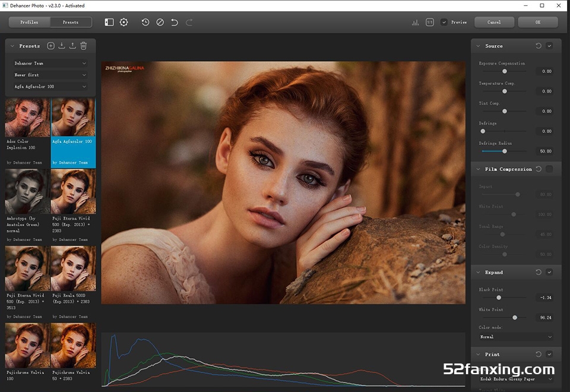Collapse the Print section

coord(478,354)
